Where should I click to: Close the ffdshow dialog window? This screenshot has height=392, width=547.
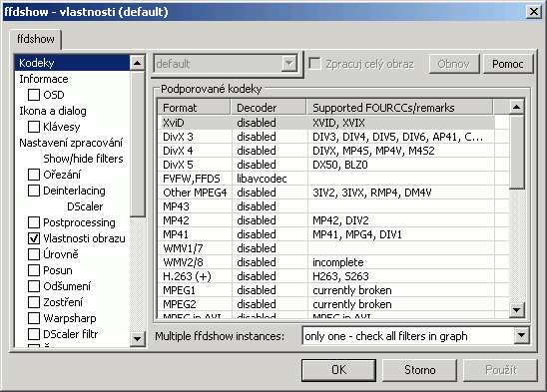[534, 12]
